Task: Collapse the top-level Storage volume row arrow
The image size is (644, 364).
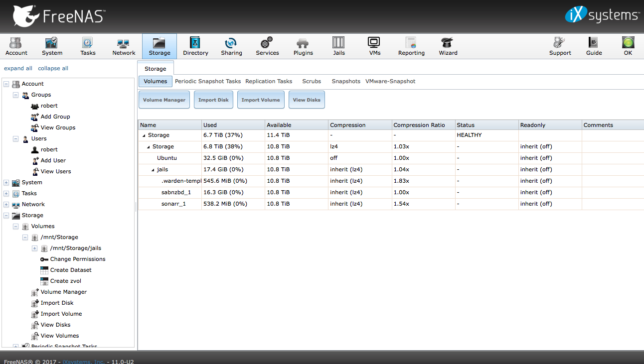Action: coord(144,135)
